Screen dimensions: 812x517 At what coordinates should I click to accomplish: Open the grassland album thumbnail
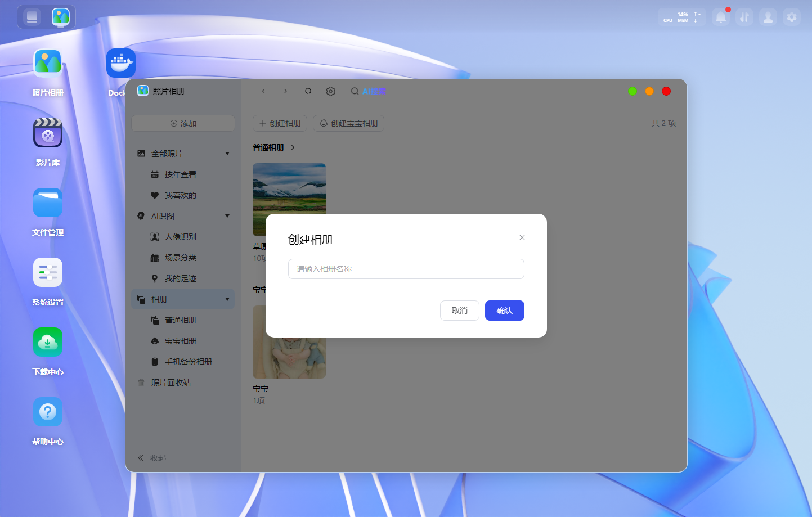pos(289,200)
